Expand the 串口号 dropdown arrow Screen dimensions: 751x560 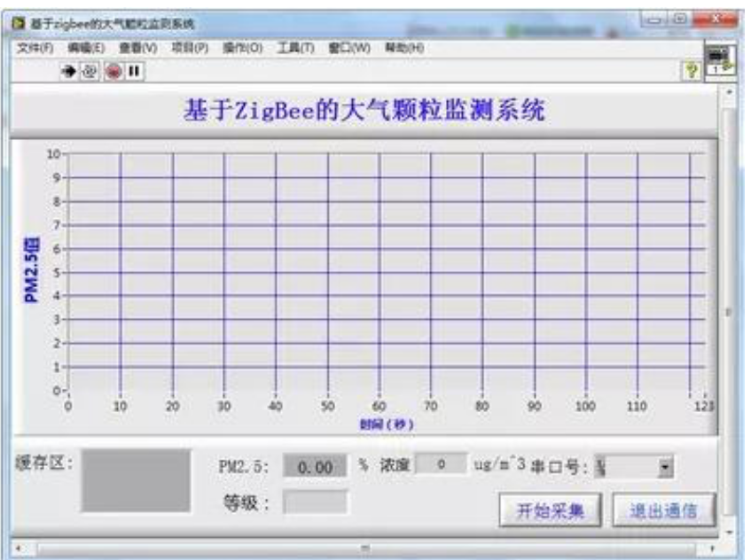665,467
